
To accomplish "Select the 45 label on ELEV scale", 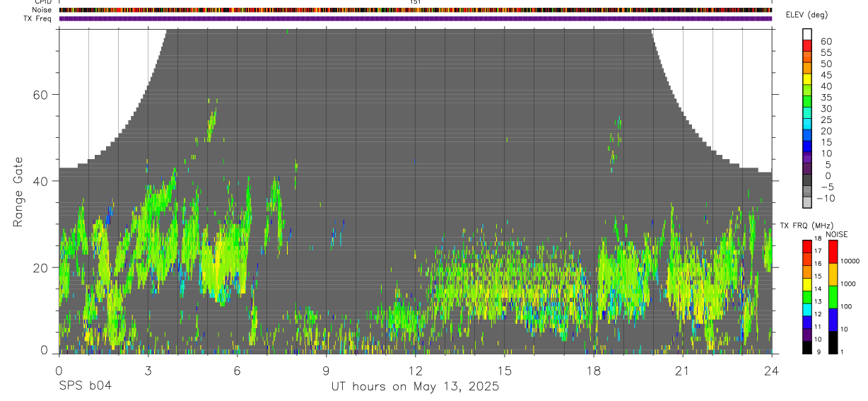I will (x=826, y=76).
